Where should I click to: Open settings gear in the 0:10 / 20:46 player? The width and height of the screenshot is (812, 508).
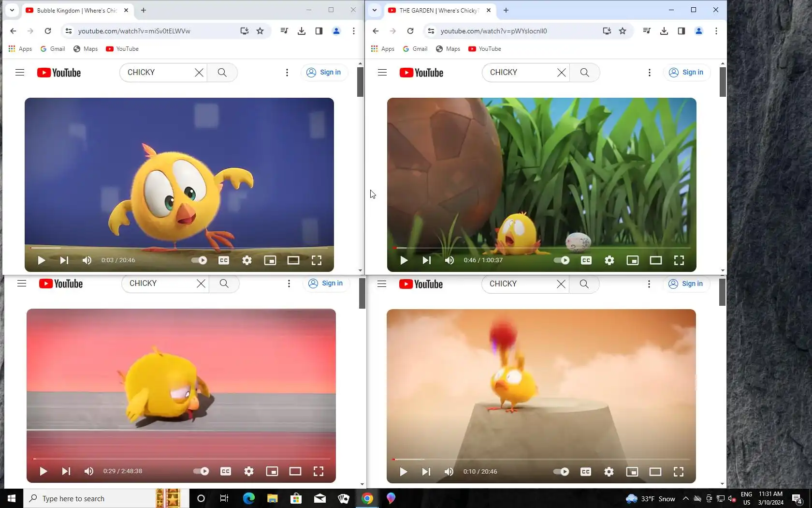609,472
